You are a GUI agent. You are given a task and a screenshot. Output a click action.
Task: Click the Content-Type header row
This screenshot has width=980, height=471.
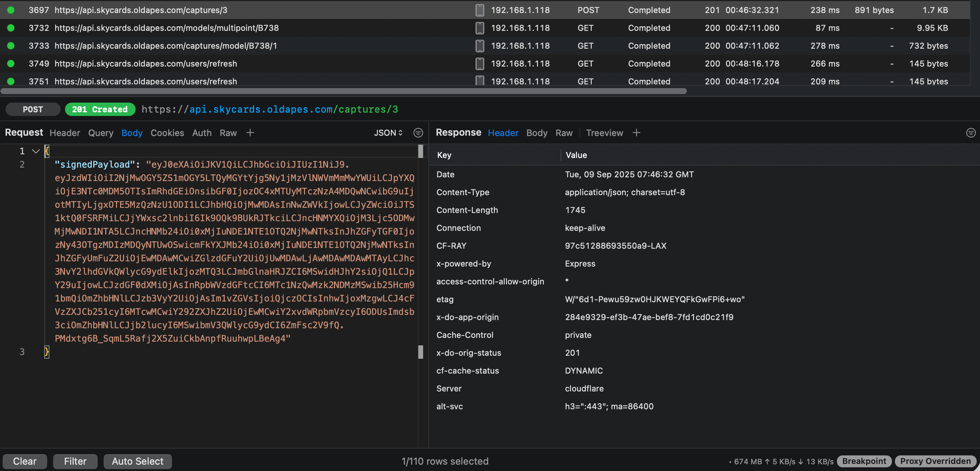704,192
